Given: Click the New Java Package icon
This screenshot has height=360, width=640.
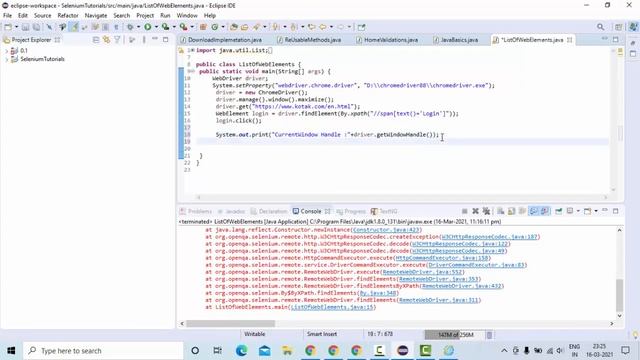Looking at the screenshot, I should [x=203, y=27].
